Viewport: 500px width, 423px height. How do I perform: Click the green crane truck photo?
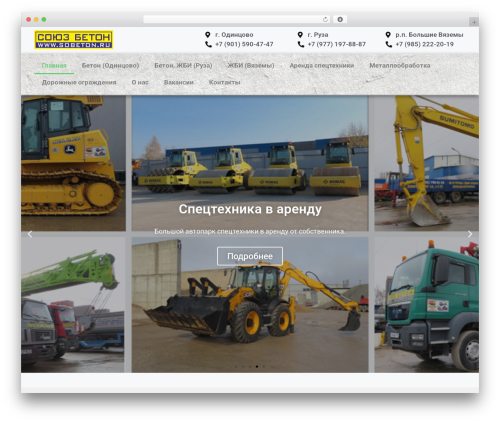(73, 305)
